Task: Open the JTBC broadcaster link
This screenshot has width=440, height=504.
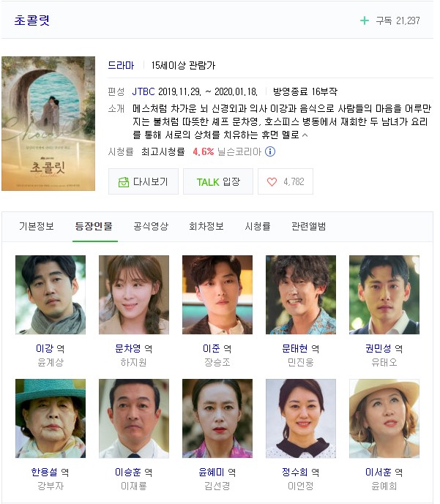Action: tap(143, 91)
